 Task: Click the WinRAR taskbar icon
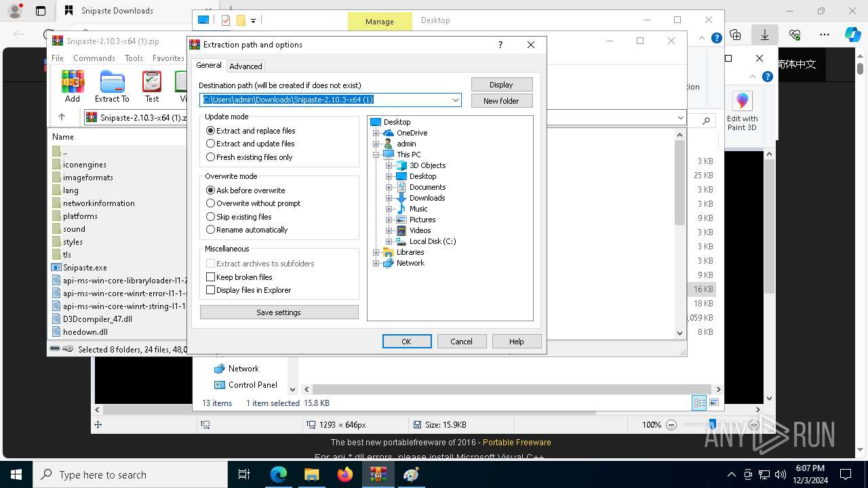pyautogui.click(x=378, y=474)
